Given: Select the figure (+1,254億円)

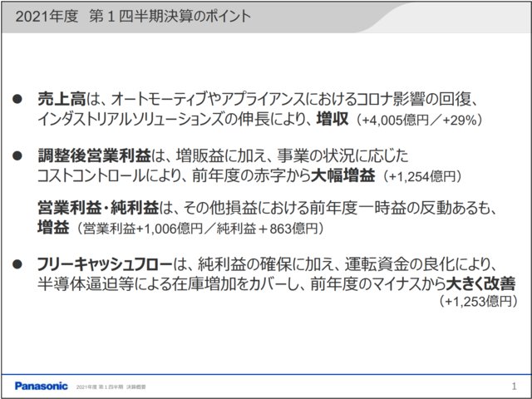Looking at the screenshot, I should (x=422, y=176).
